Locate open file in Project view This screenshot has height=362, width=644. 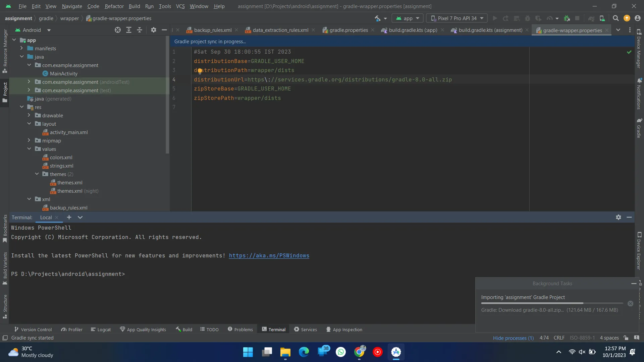tap(118, 30)
